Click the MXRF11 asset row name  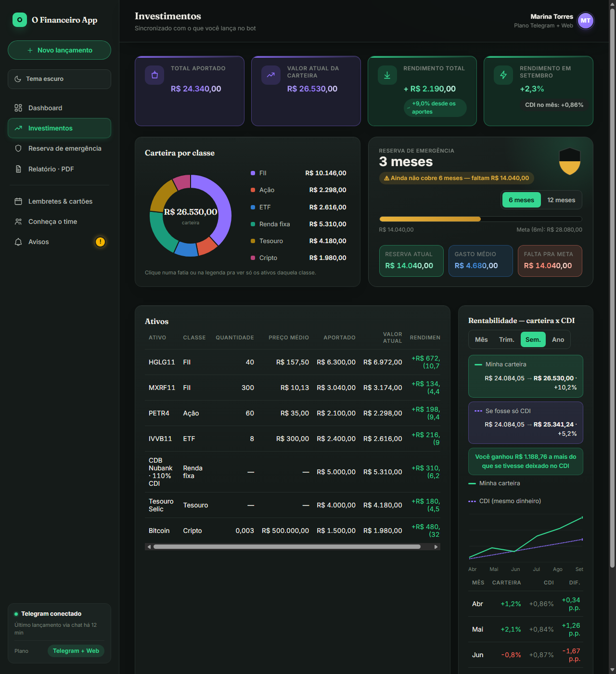(162, 388)
